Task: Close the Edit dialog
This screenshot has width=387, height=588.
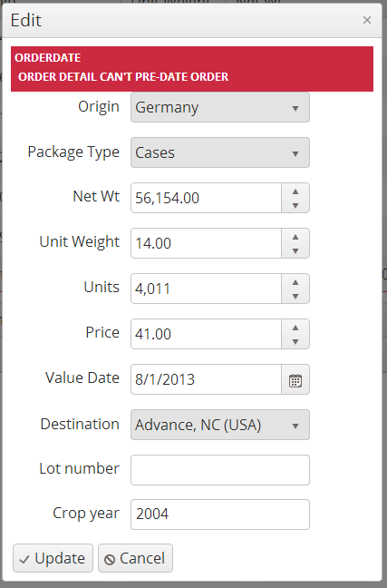Action: [367, 20]
